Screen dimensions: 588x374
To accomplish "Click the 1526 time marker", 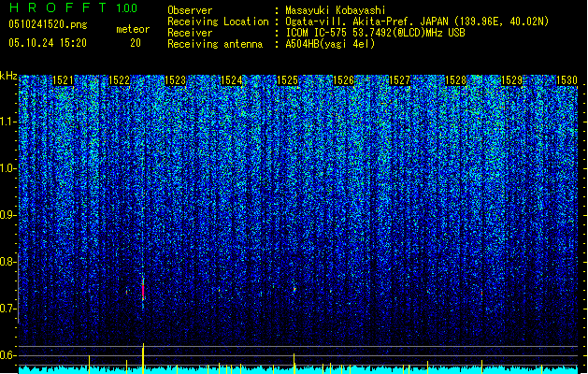I will (343, 80).
